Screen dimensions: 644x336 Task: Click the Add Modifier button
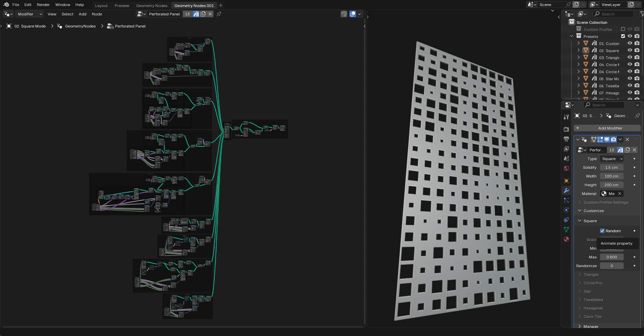pyautogui.click(x=607, y=128)
